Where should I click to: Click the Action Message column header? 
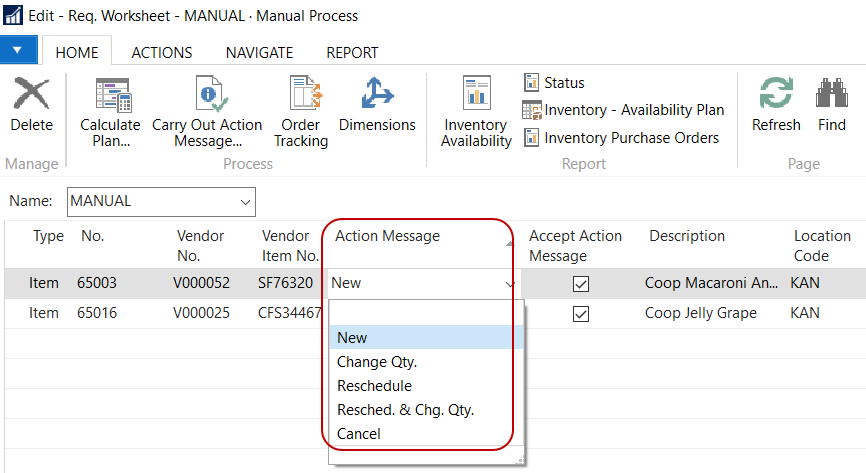point(387,236)
